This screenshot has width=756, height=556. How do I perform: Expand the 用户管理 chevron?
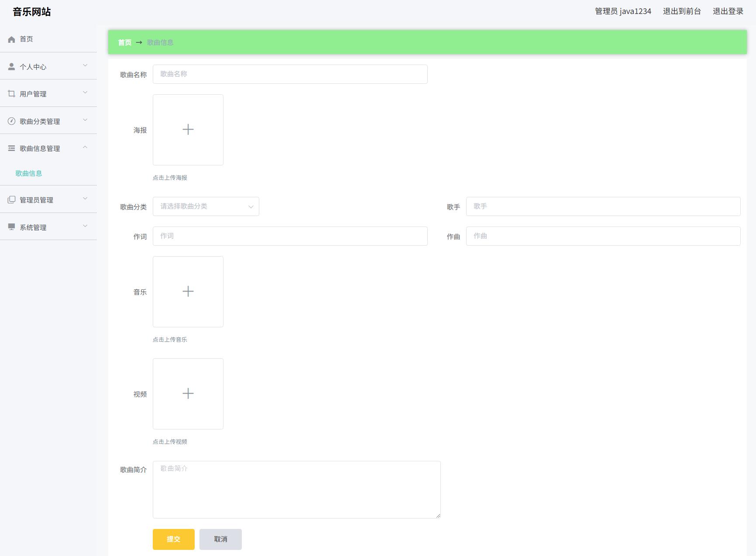85,93
